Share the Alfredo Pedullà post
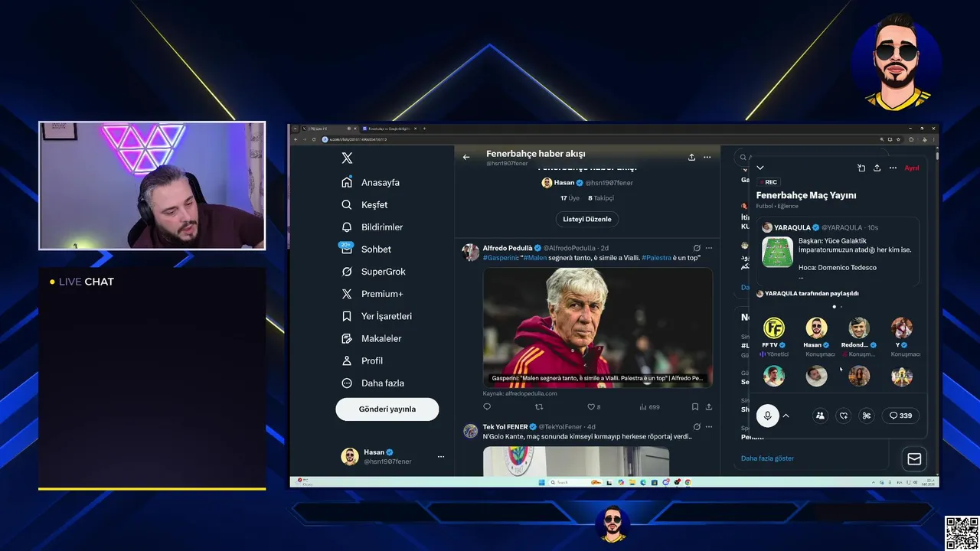The width and height of the screenshot is (980, 551). click(709, 407)
